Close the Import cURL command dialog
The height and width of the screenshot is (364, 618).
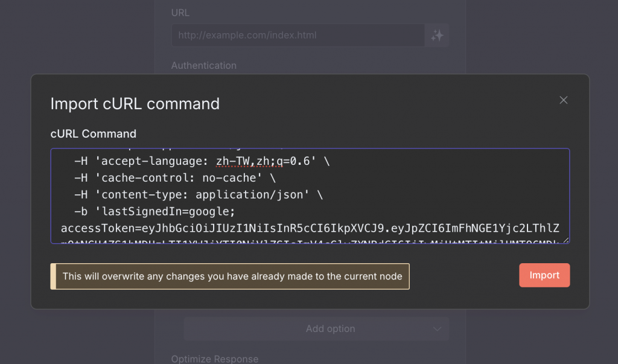564,100
